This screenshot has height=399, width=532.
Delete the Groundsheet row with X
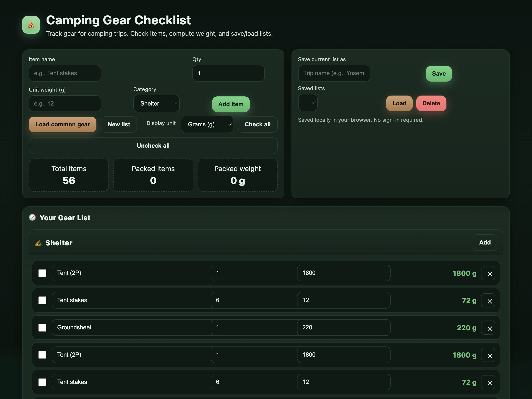488,328
